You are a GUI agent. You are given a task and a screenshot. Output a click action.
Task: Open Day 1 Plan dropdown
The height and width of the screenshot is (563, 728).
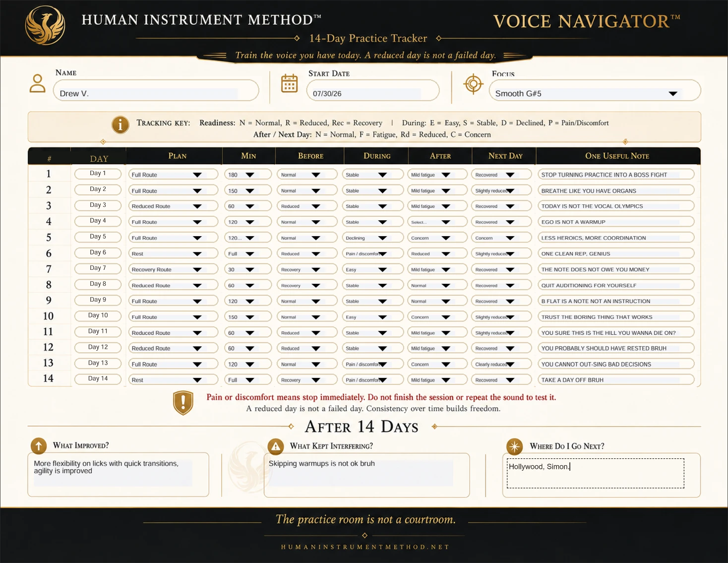(x=173, y=175)
